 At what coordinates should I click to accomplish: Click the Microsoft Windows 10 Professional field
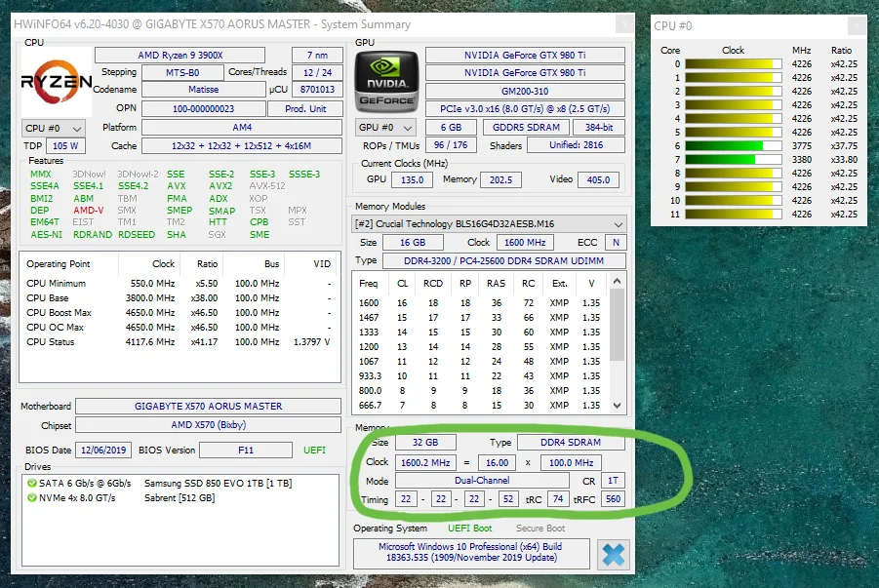(x=471, y=552)
